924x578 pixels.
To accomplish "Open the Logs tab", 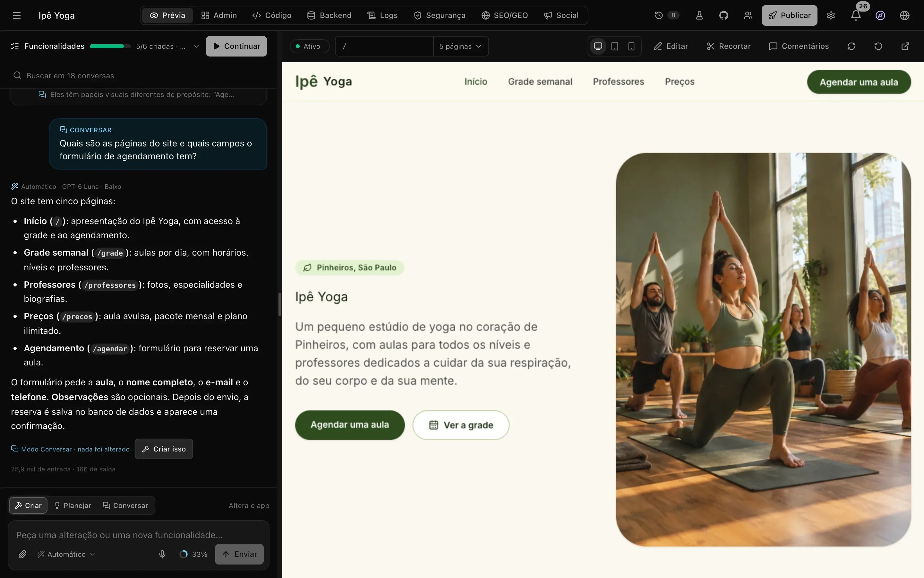I will click(x=382, y=15).
